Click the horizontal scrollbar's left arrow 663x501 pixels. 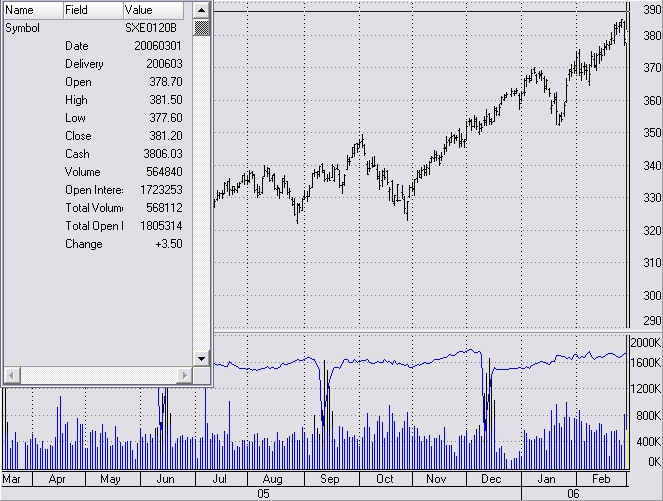(x=10, y=375)
